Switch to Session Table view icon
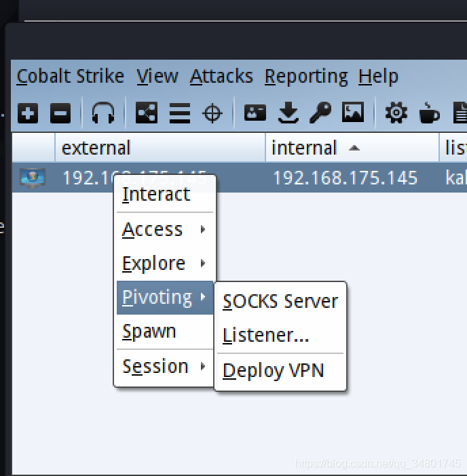This screenshot has width=467, height=476. click(180, 113)
